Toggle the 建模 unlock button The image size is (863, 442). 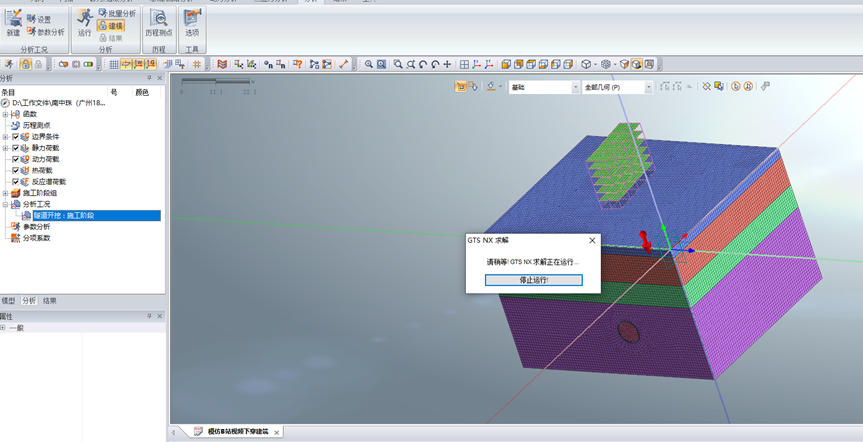coord(111,26)
